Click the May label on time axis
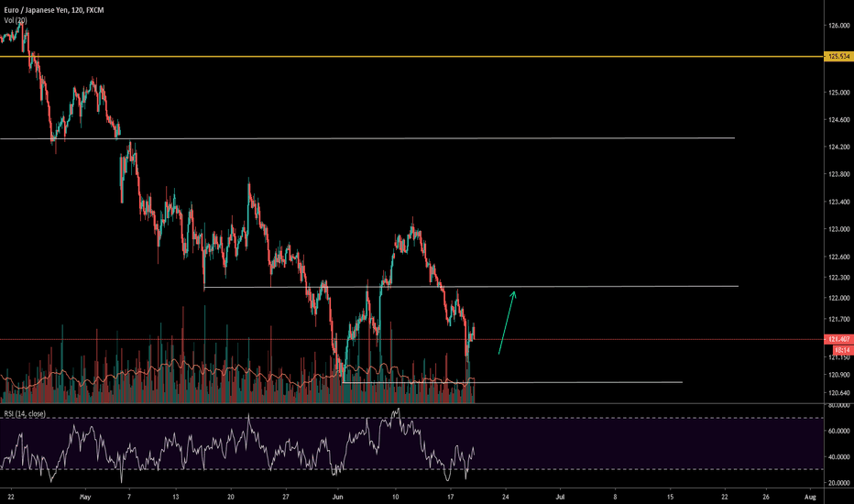The height and width of the screenshot is (504, 854). (85, 497)
